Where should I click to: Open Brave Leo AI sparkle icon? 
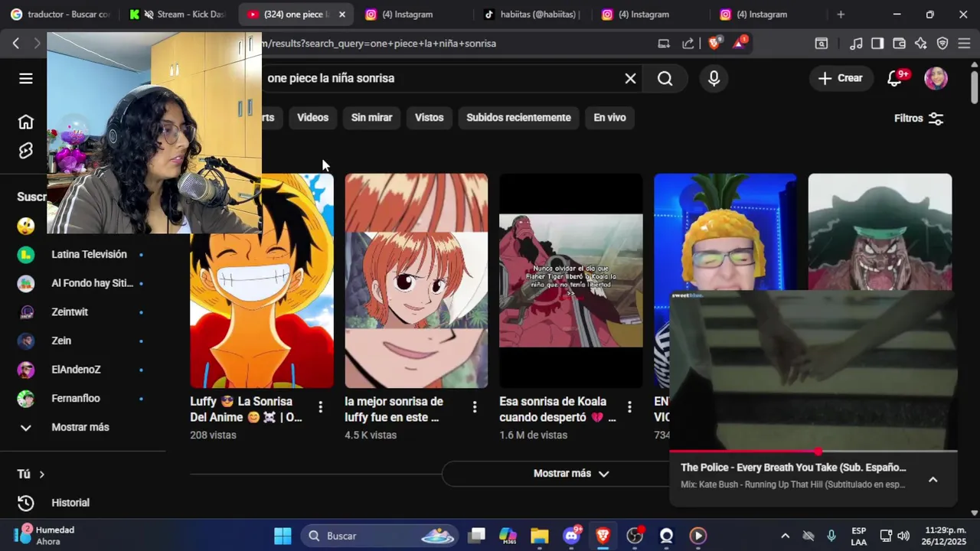tap(920, 44)
